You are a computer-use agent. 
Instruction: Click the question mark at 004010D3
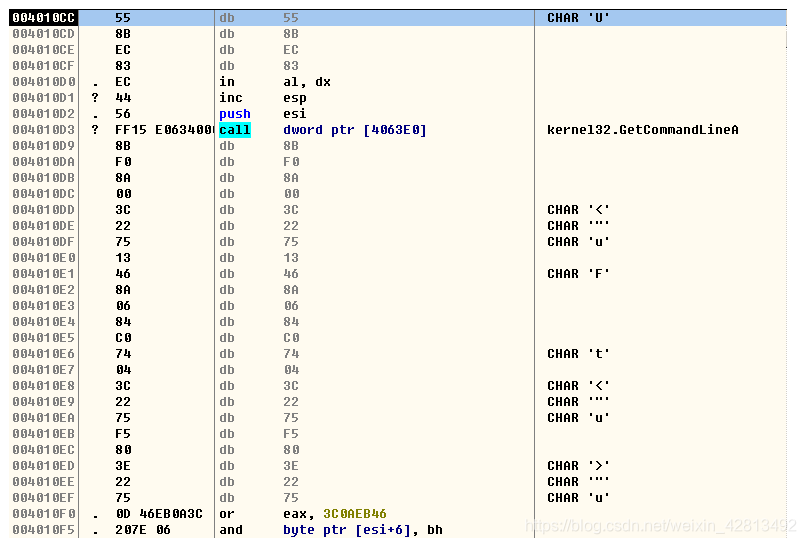tap(95, 130)
